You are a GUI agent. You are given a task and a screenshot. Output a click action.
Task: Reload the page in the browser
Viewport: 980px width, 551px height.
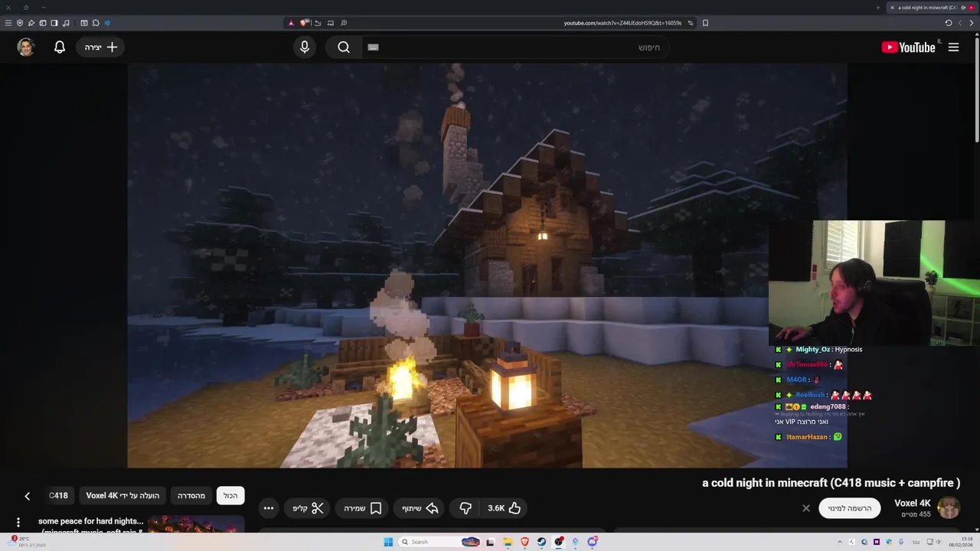949,23
